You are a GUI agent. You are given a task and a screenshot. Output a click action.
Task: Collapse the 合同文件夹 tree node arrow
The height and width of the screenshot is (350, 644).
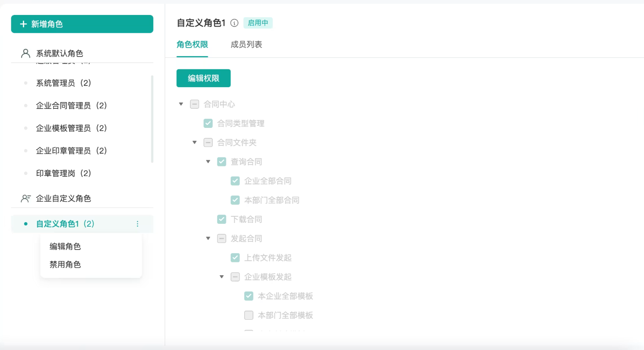point(194,142)
